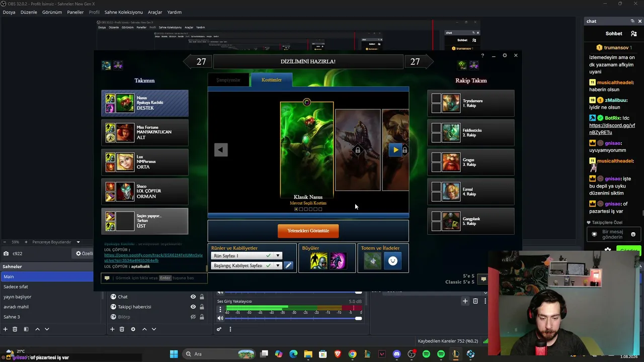Image resolution: width=644 pixels, height=362 pixels.
Task: Move the selected scene down in OBS
Action: (x=47, y=329)
